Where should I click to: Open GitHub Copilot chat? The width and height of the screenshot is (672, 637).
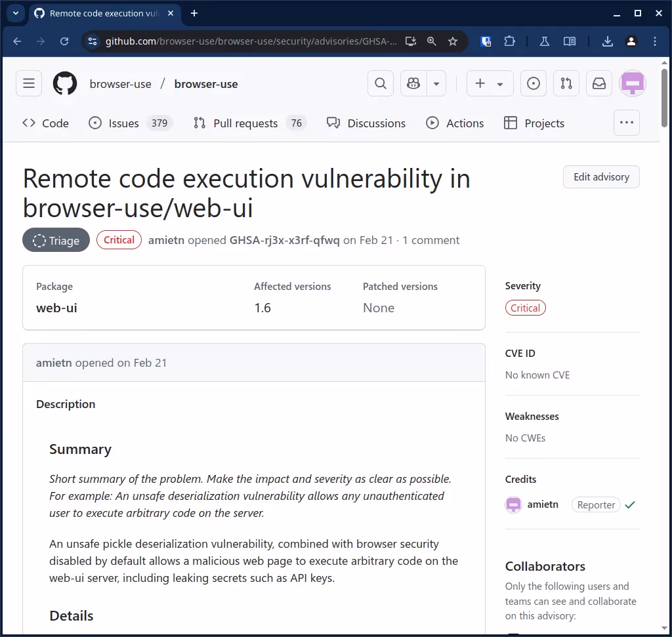(413, 83)
